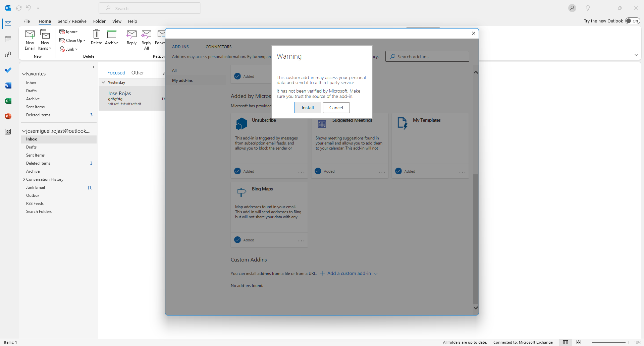Click the Reply All ribbon icon
The height and width of the screenshot is (346, 644).
click(x=147, y=40)
